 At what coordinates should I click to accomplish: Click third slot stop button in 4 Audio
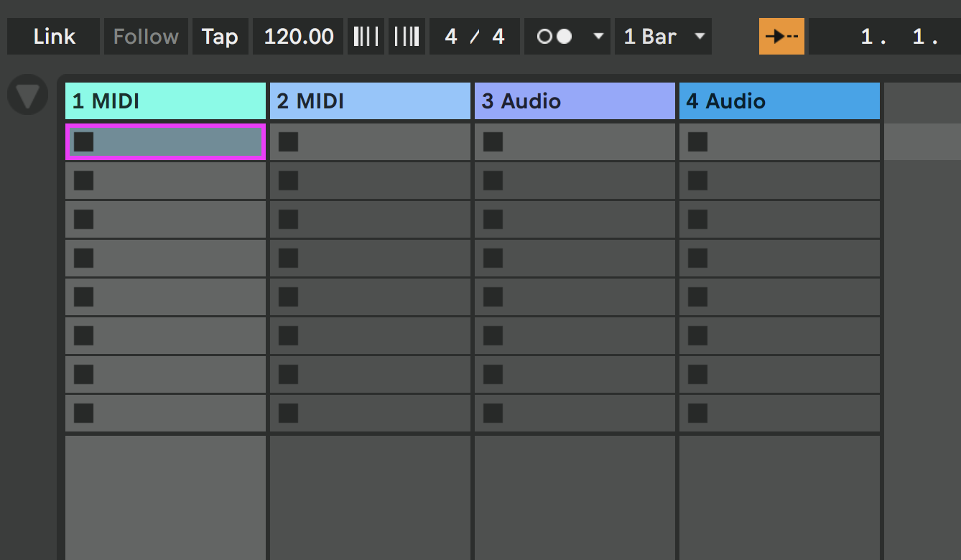tap(698, 220)
